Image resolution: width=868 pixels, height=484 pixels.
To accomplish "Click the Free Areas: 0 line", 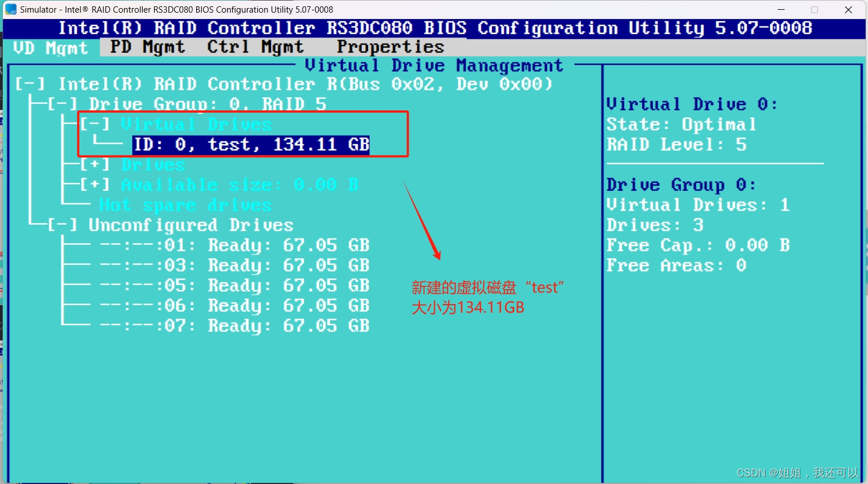I will (676, 266).
